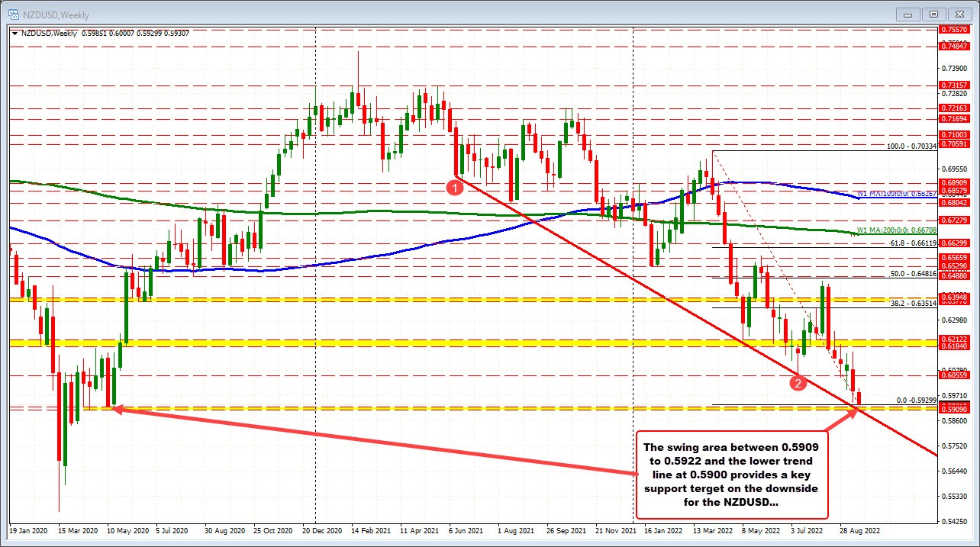Click the 0.73900 price scale value

pyautogui.click(x=955, y=68)
